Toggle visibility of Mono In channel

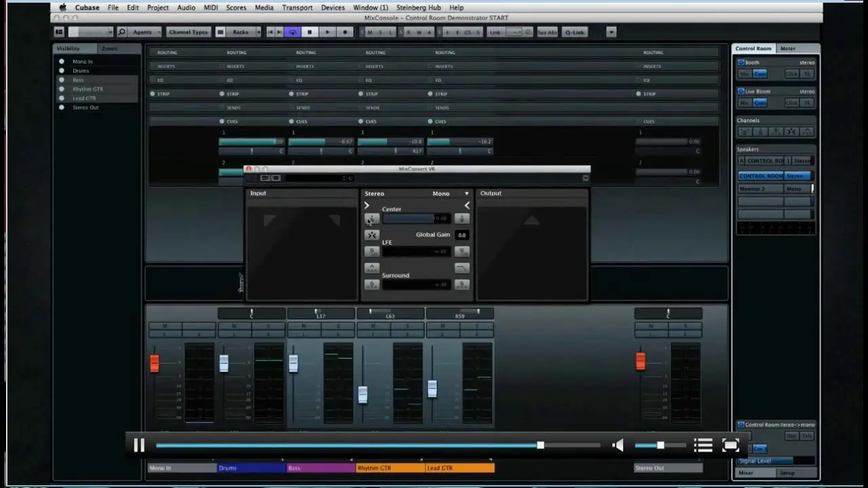(62, 62)
